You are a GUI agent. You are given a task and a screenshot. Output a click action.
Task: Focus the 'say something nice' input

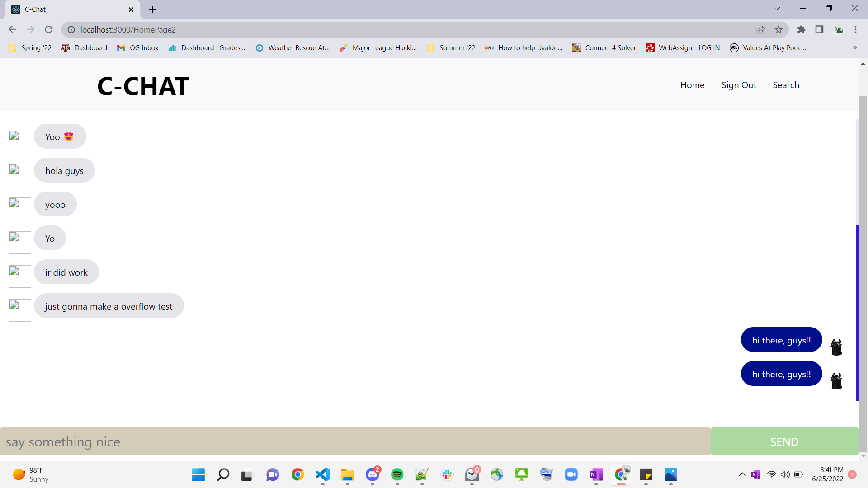pyautogui.click(x=355, y=441)
